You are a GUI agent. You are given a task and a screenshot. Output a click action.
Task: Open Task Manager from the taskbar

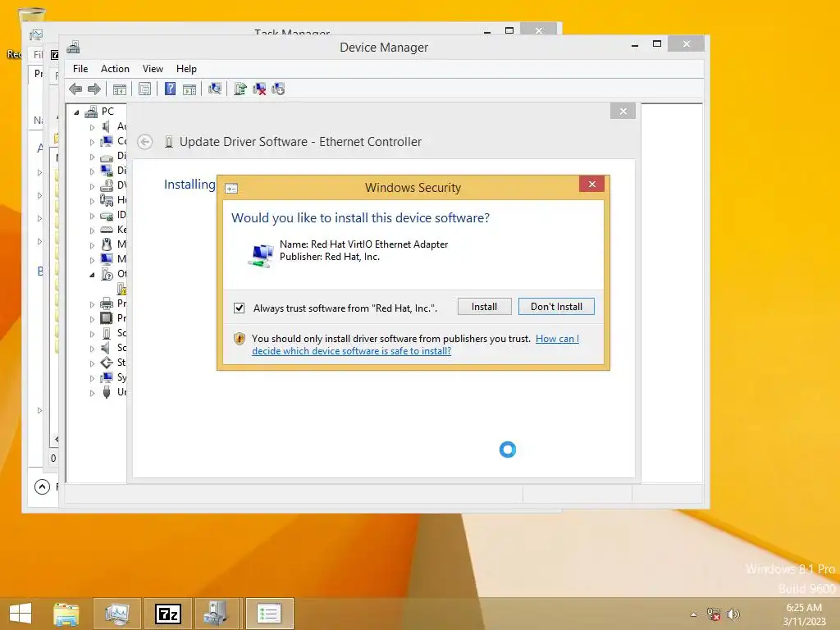(117, 614)
